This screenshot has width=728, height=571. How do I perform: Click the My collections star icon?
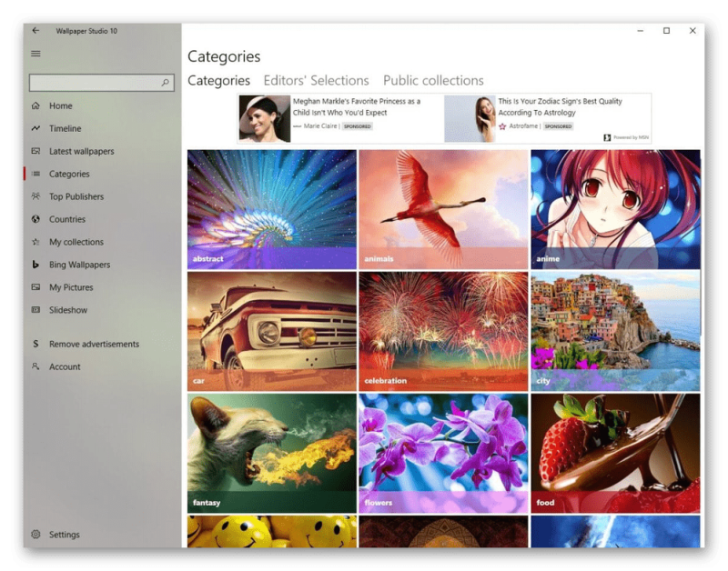click(35, 242)
